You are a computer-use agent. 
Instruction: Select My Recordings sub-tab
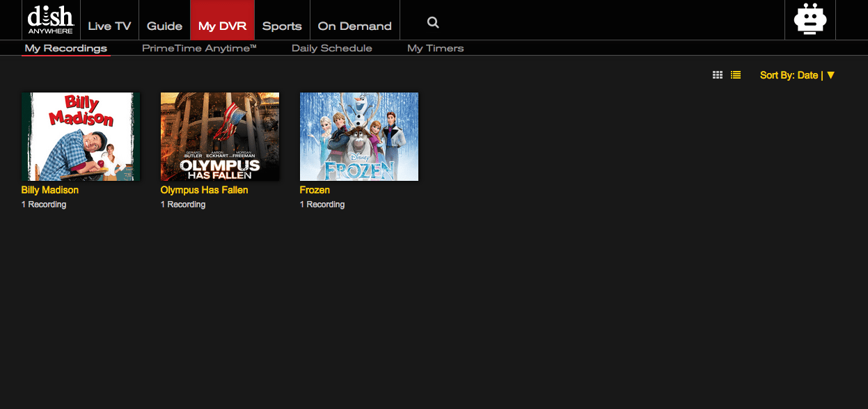click(x=66, y=48)
